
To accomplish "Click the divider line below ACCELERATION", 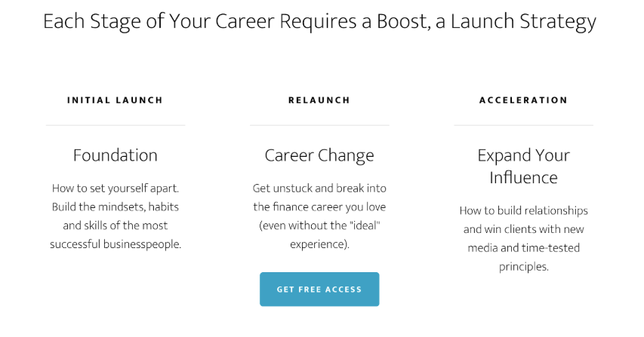I will pyautogui.click(x=523, y=125).
